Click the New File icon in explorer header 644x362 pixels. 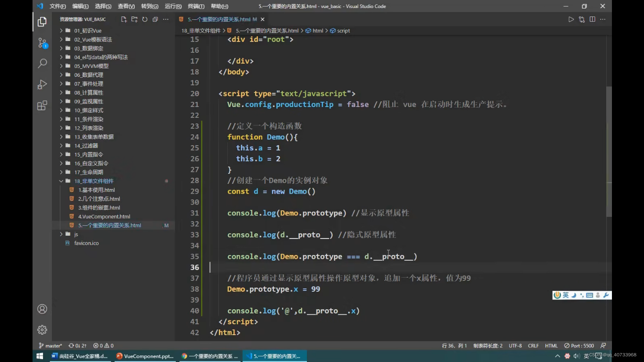pyautogui.click(x=124, y=19)
